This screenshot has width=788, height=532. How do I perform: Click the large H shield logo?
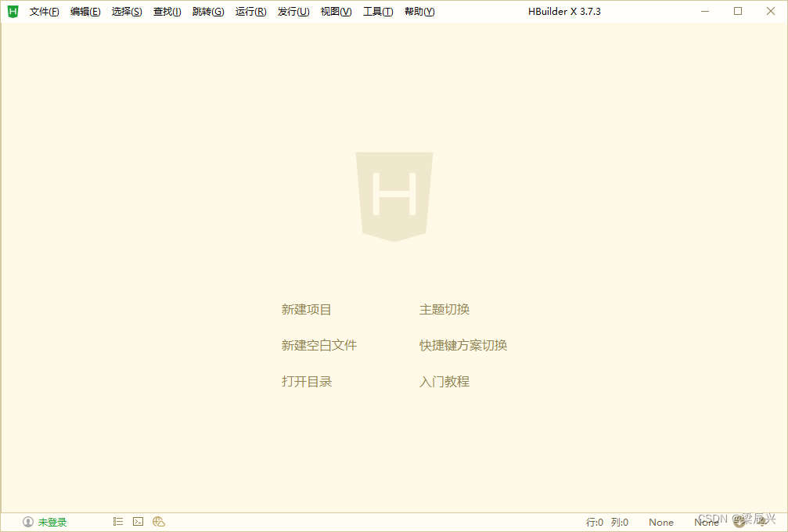(x=394, y=196)
